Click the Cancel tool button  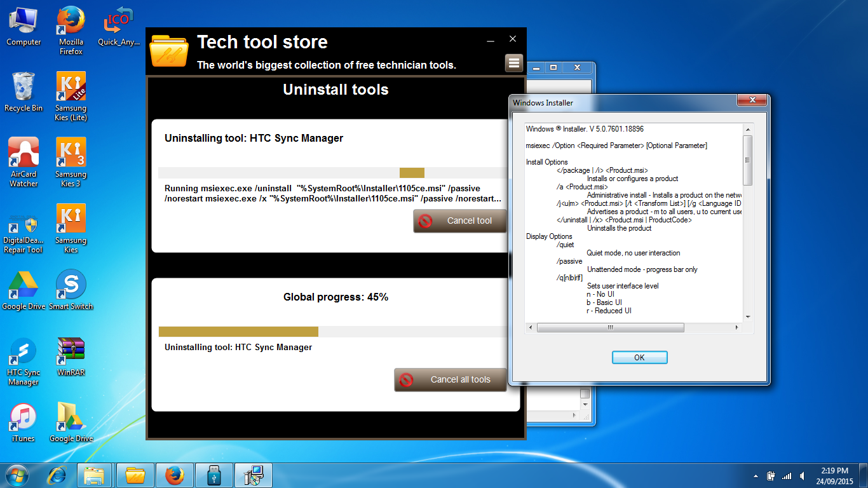point(460,220)
